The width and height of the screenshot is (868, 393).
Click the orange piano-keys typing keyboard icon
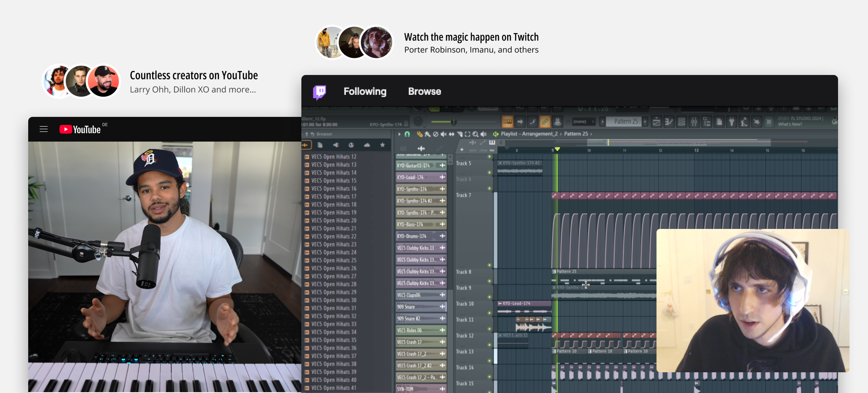point(508,122)
